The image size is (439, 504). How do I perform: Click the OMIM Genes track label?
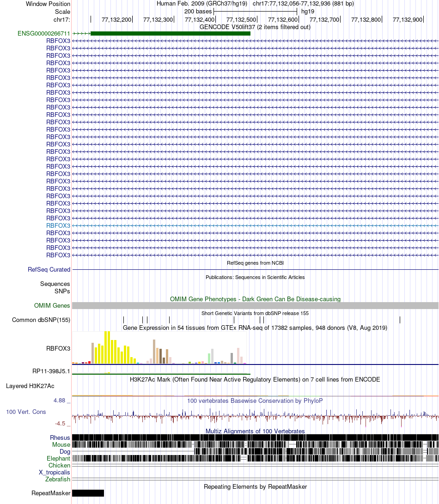(52, 306)
